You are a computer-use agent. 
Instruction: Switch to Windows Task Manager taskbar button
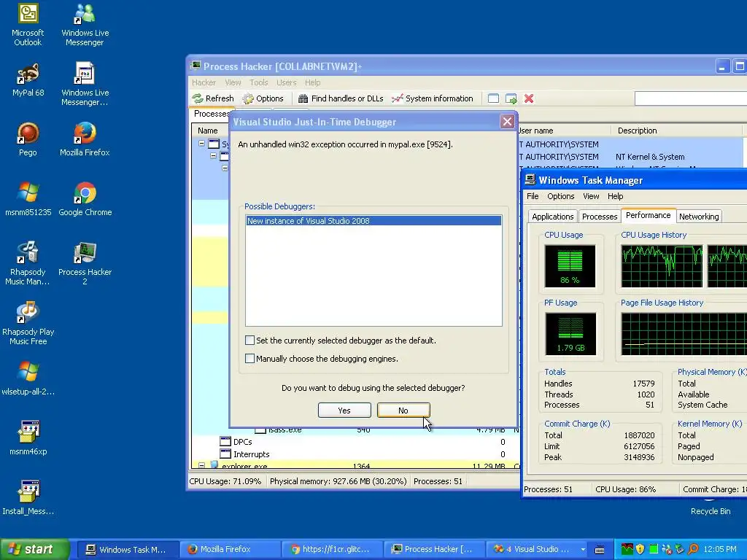[128, 549]
